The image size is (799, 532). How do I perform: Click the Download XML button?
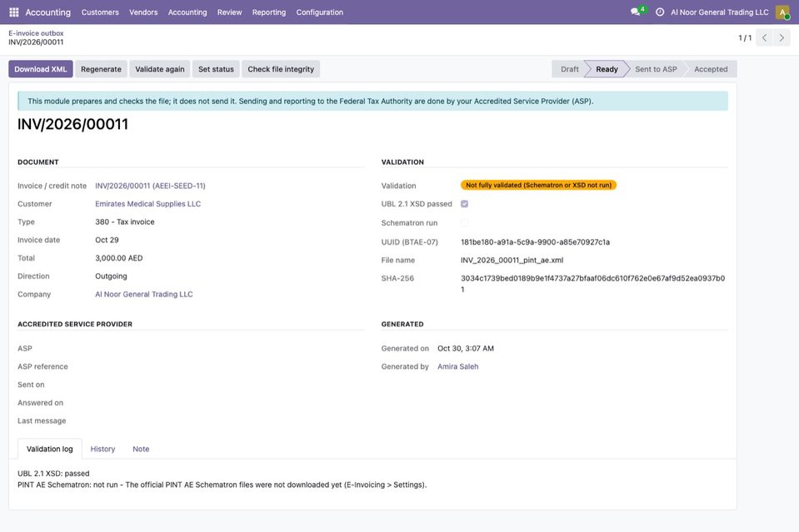[x=41, y=69]
